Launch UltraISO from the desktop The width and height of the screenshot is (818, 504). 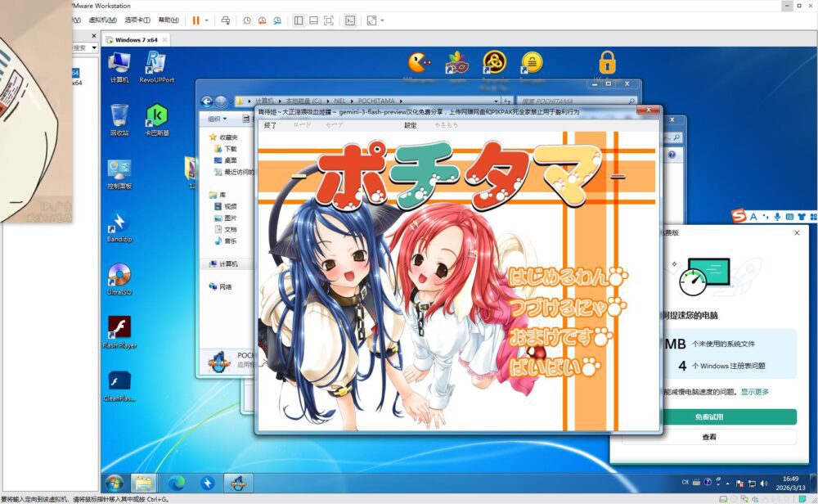(119, 280)
